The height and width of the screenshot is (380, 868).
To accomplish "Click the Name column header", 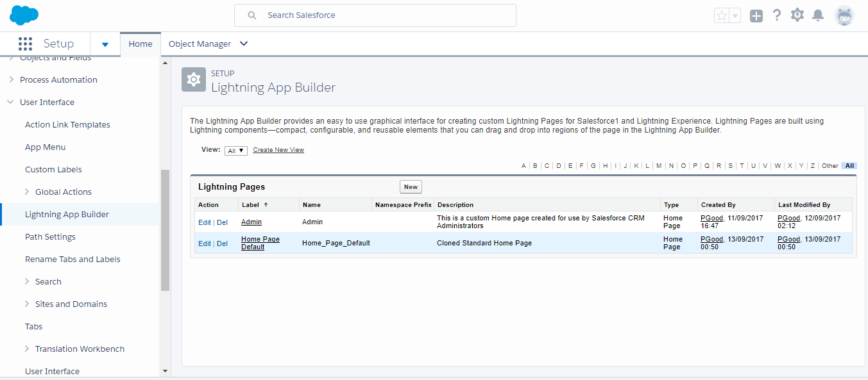I will click(x=311, y=205).
